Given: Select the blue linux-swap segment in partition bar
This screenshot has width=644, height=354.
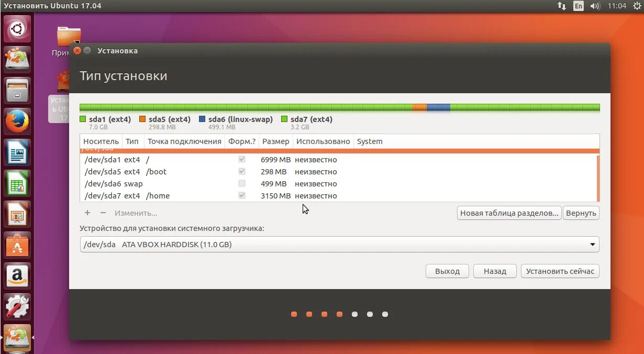Looking at the screenshot, I should (x=439, y=107).
